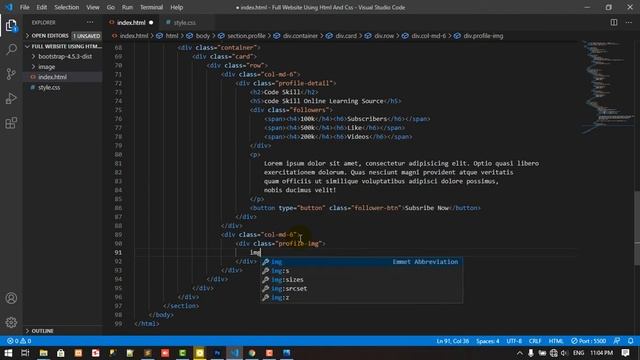640x360 pixels.
Task: Open the Terminal menu
Action: click(151, 7)
